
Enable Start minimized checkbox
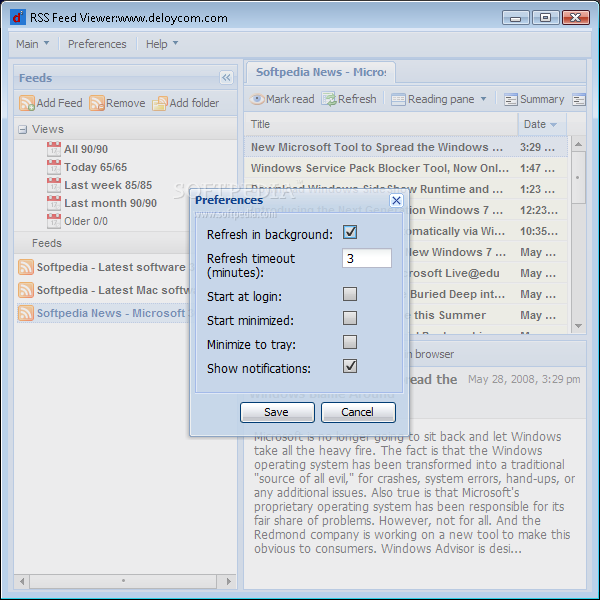tap(350, 318)
